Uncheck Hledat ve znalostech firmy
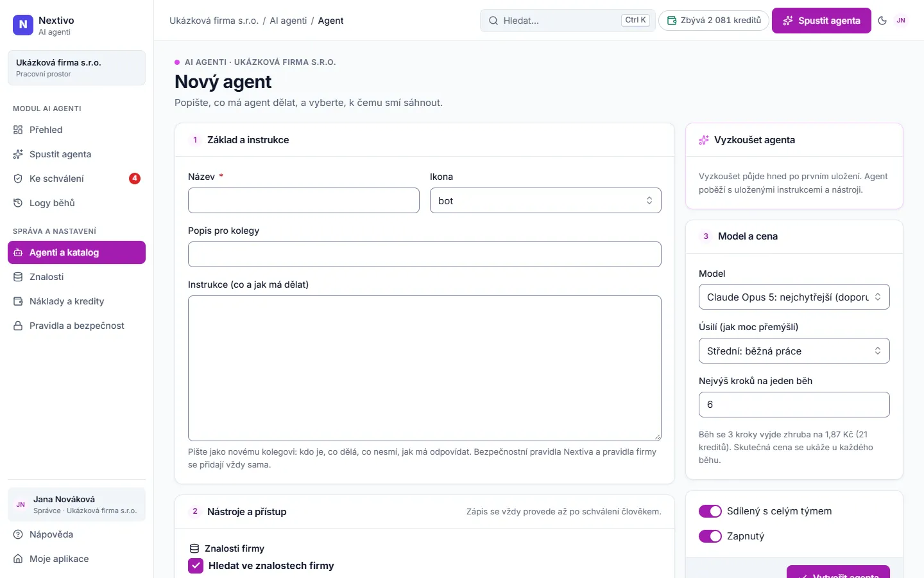This screenshot has height=578, width=924. pyautogui.click(x=196, y=566)
